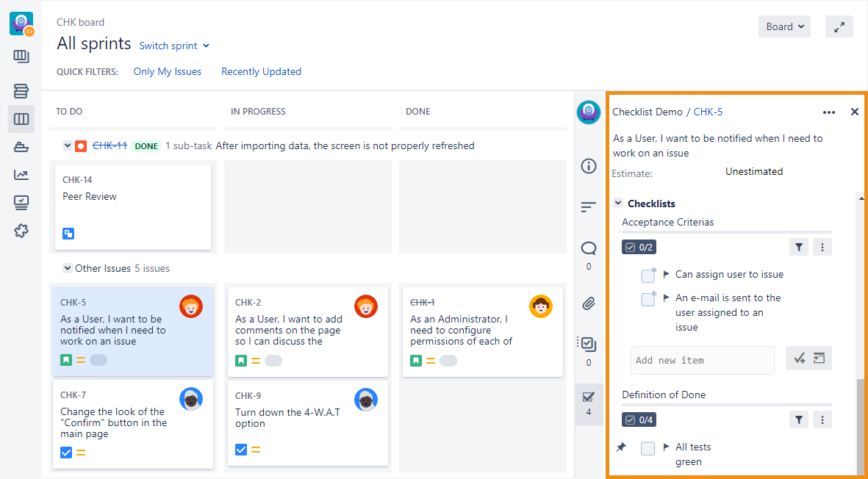The height and width of the screenshot is (479, 868).
Task: Check 'Can assign user to issue' item
Action: pyautogui.click(x=648, y=275)
